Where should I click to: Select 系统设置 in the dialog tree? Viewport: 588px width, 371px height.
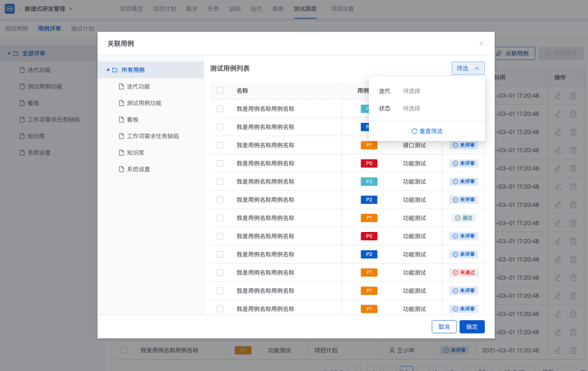pos(138,169)
